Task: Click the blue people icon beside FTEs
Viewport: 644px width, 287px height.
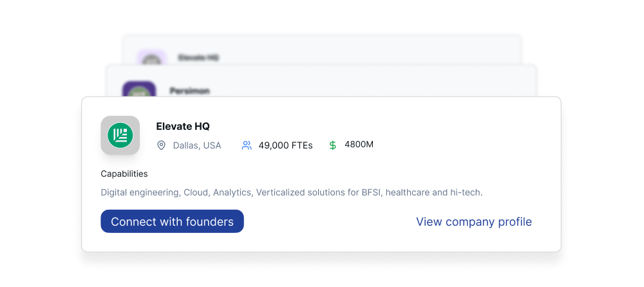Action: (247, 145)
